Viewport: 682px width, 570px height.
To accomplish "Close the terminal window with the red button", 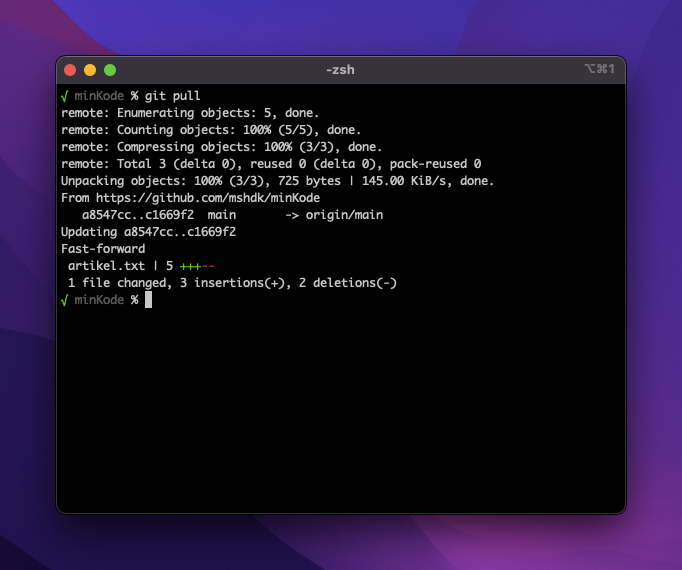I will click(x=70, y=70).
